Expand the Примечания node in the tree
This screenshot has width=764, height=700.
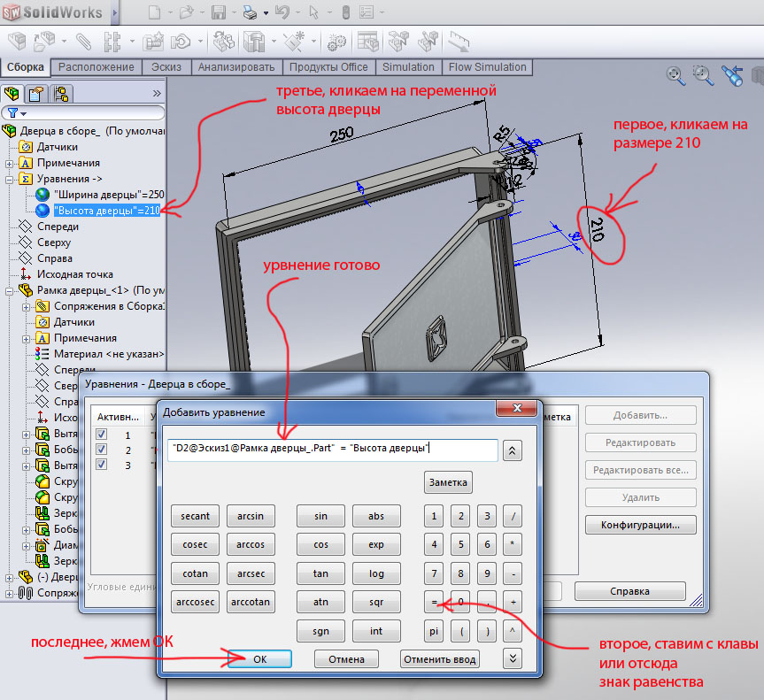[x=10, y=163]
